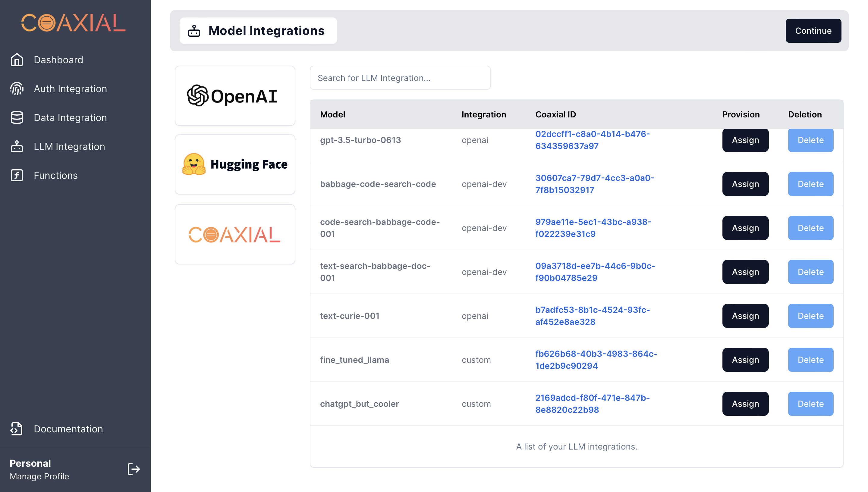
Task: Click the Data Integration database icon
Action: (x=17, y=118)
